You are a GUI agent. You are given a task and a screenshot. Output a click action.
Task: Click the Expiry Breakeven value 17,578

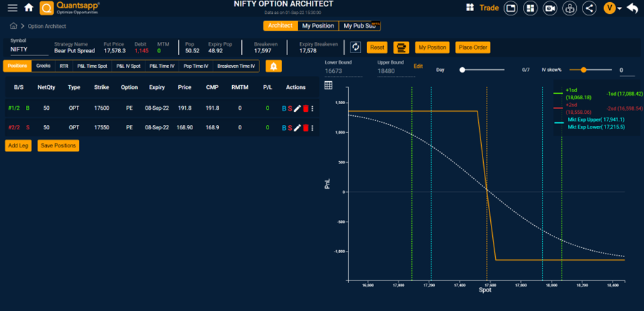[x=308, y=51]
